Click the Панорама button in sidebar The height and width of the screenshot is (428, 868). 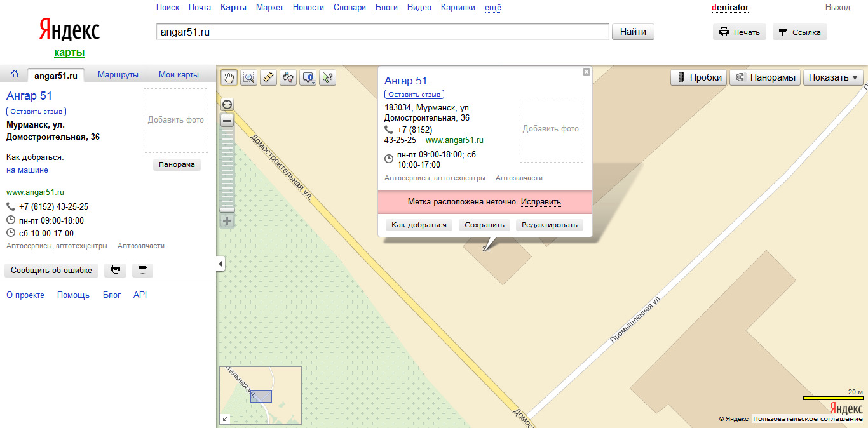pos(177,164)
